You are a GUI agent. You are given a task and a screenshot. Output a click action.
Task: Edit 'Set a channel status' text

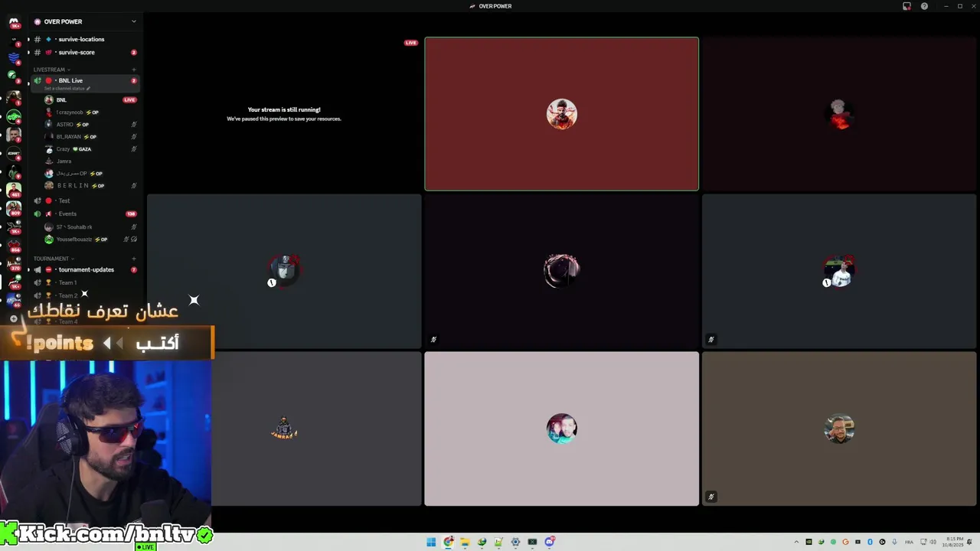(x=67, y=89)
